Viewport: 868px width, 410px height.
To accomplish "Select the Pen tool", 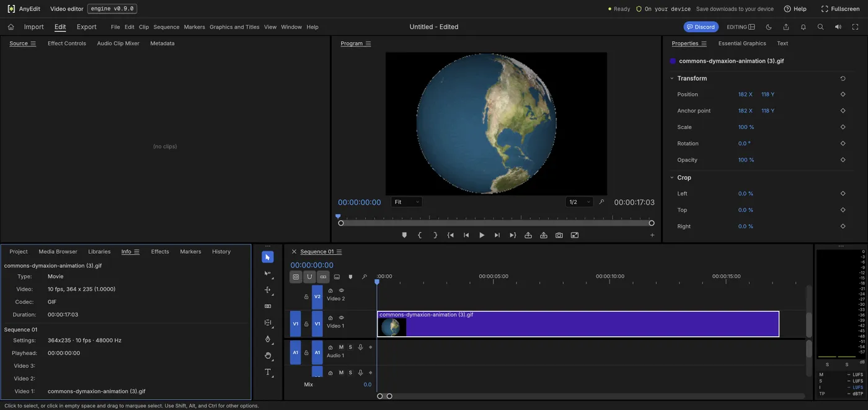I will click(x=268, y=339).
